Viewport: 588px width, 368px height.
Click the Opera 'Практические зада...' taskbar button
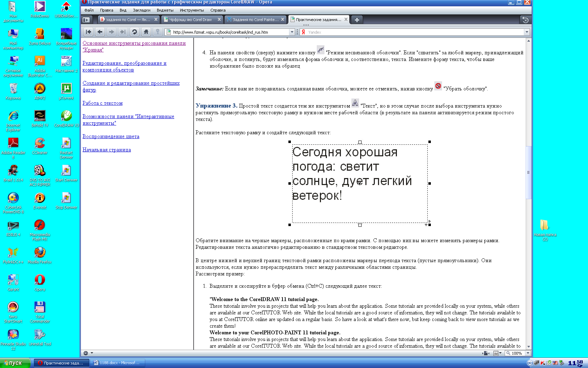click(x=61, y=363)
